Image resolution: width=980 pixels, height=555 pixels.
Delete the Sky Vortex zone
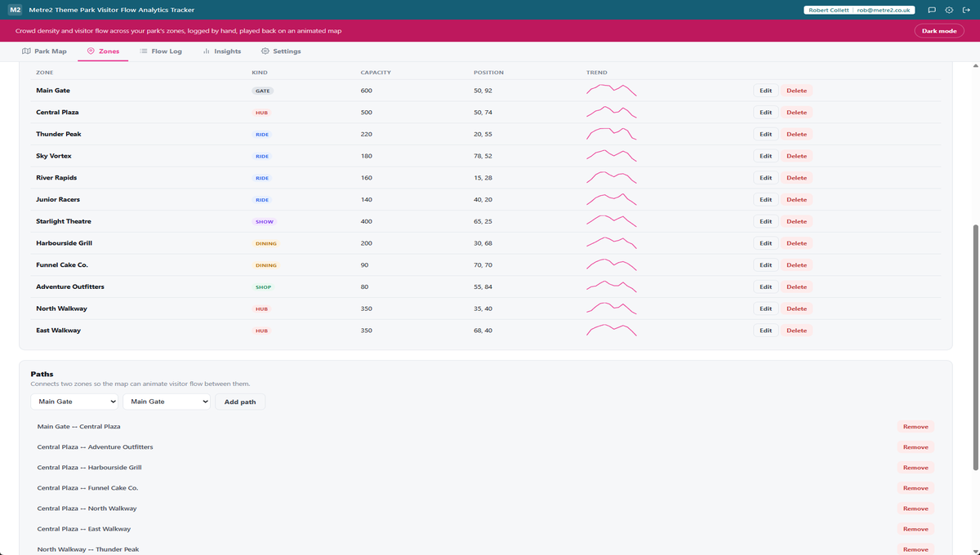[x=796, y=156]
